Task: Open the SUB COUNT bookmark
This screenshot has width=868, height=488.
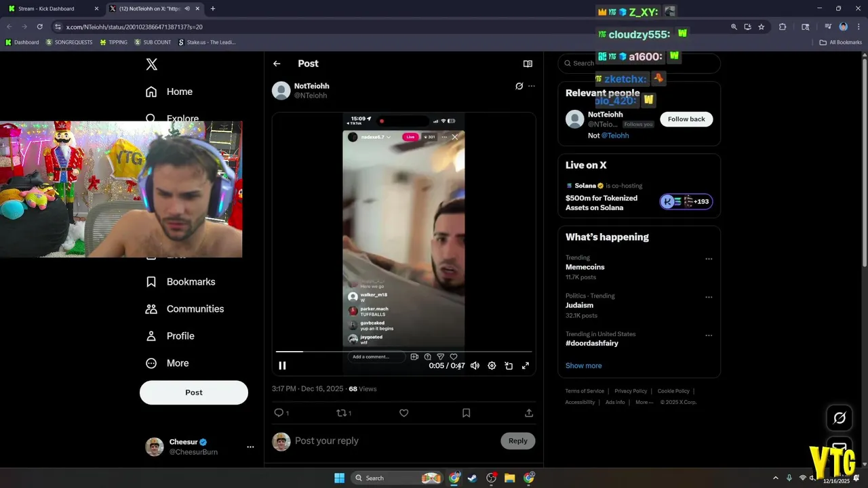Action: (153, 42)
